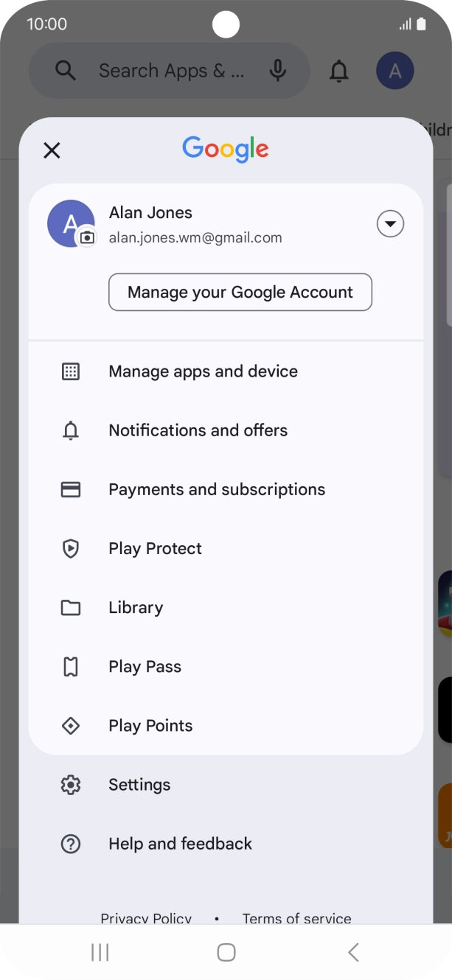Open the notifications bell in the top bar
Viewport: 452px width, 980px height.
click(338, 71)
